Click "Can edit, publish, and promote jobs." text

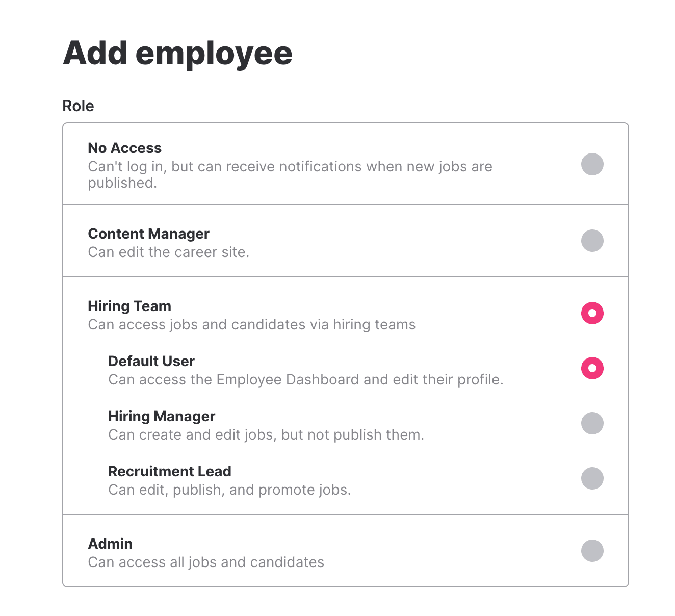(x=229, y=490)
